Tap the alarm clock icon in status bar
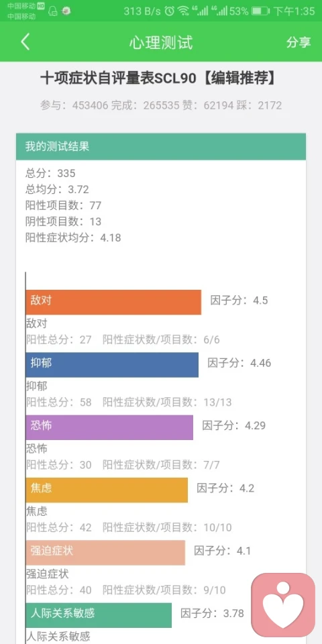The image size is (322, 644). [170, 11]
